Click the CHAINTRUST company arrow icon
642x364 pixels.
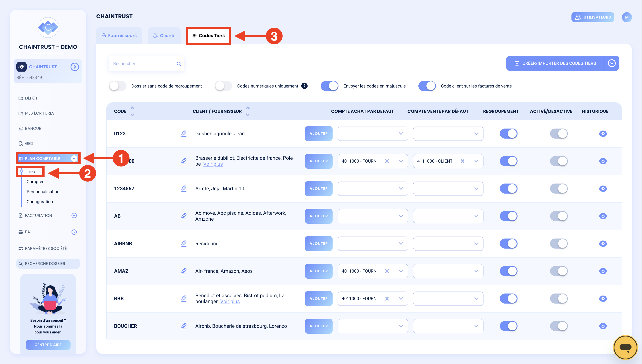click(x=74, y=67)
